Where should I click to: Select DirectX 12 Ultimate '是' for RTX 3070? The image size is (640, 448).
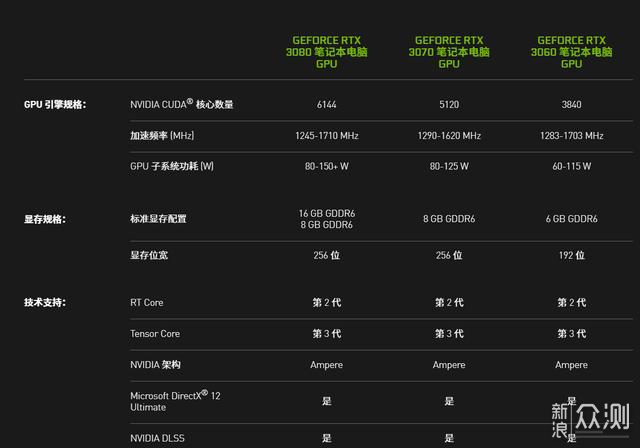click(449, 401)
